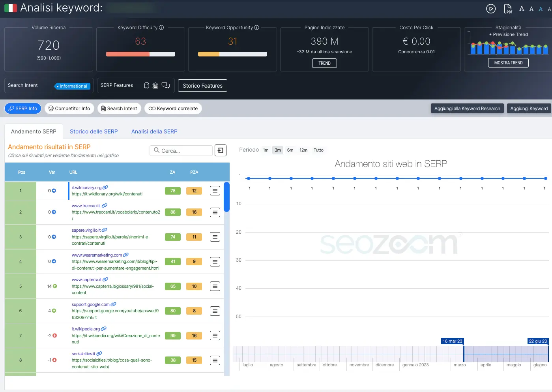Image resolution: width=552 pixels, height=392 pixels.
Task: Switch to the Storico delle SERP tab
Action: [x=94, y=131]
